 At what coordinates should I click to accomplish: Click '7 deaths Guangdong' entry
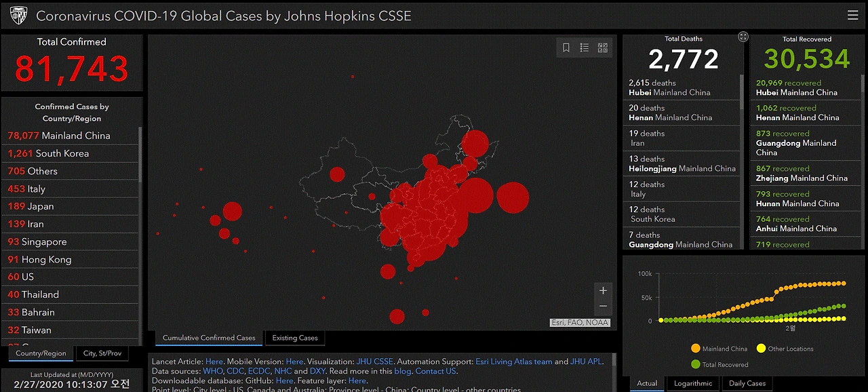coord(682,239)
